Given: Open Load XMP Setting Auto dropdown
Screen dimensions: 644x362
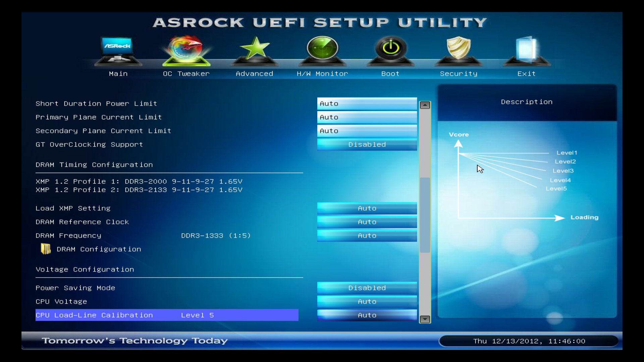Looking at the screenshot, I should coord(367,208).
